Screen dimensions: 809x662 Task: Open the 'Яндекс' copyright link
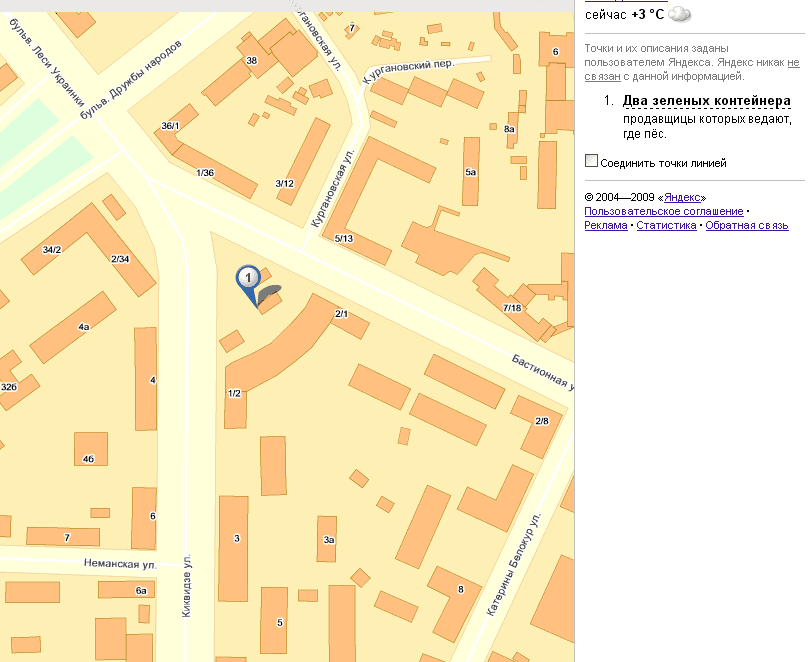684,197
